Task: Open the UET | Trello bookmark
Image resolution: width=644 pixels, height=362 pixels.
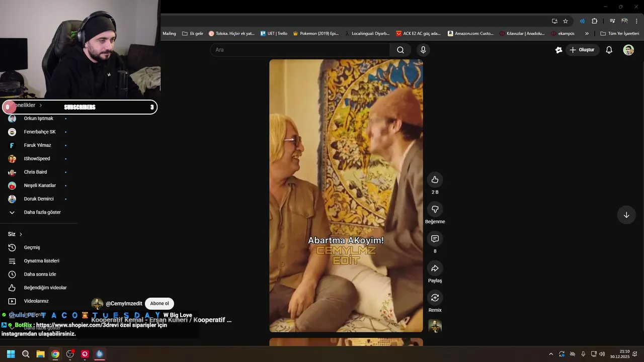Action: pos(274,34)
